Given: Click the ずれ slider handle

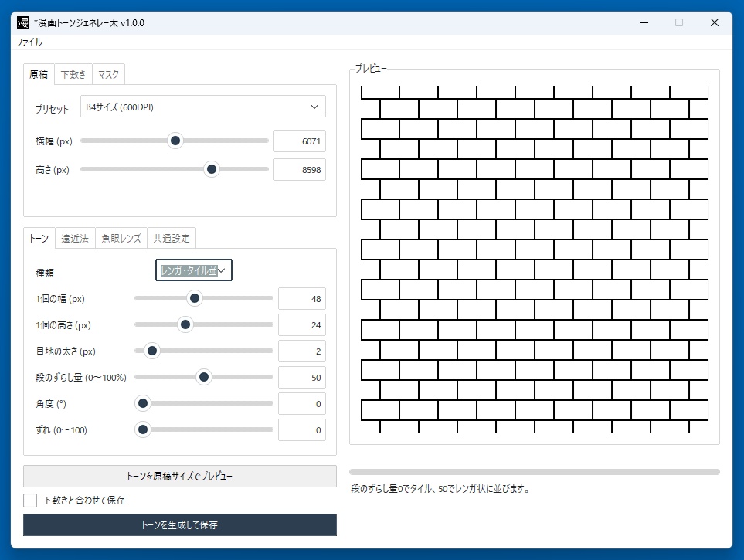Looking at the screenshot, I should coord(142,429).
